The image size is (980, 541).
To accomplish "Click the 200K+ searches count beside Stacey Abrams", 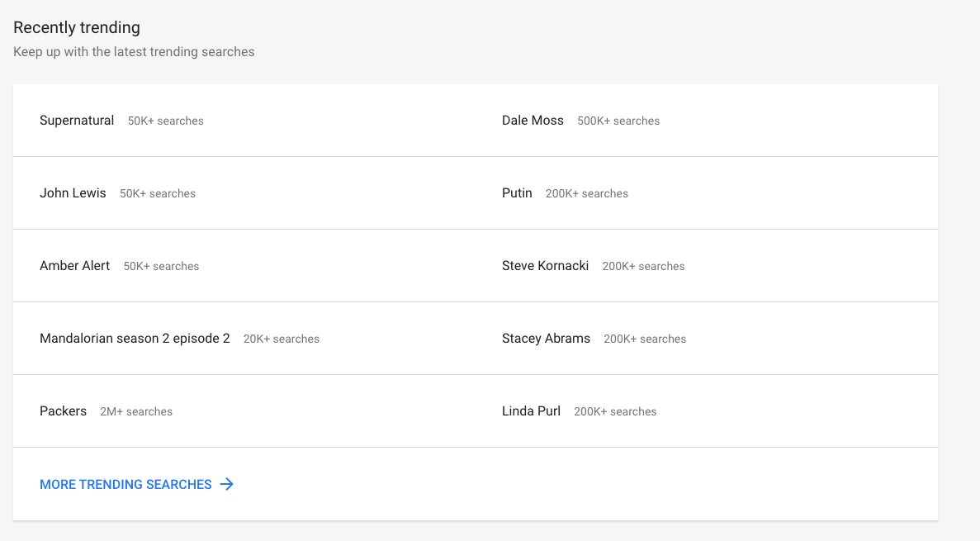I will [644, 339].
